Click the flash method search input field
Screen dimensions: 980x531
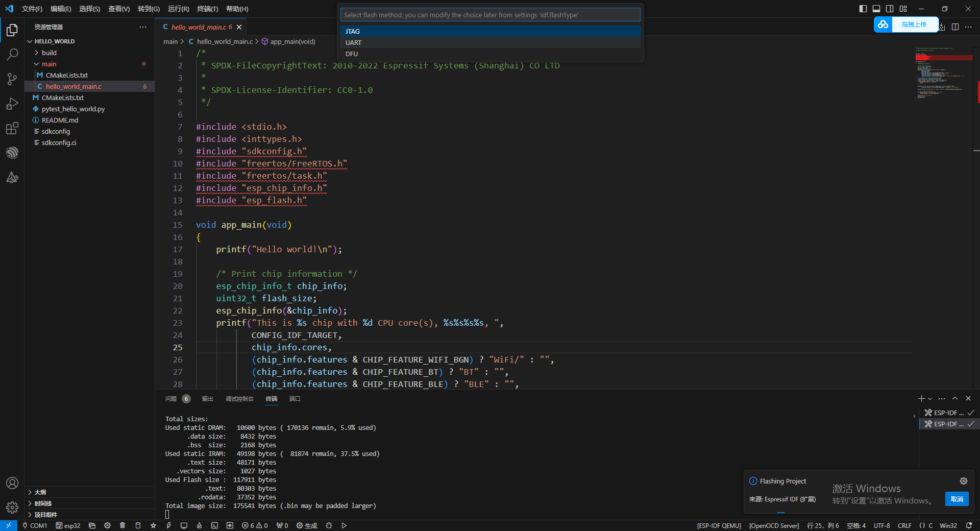[x=490, y=15]
